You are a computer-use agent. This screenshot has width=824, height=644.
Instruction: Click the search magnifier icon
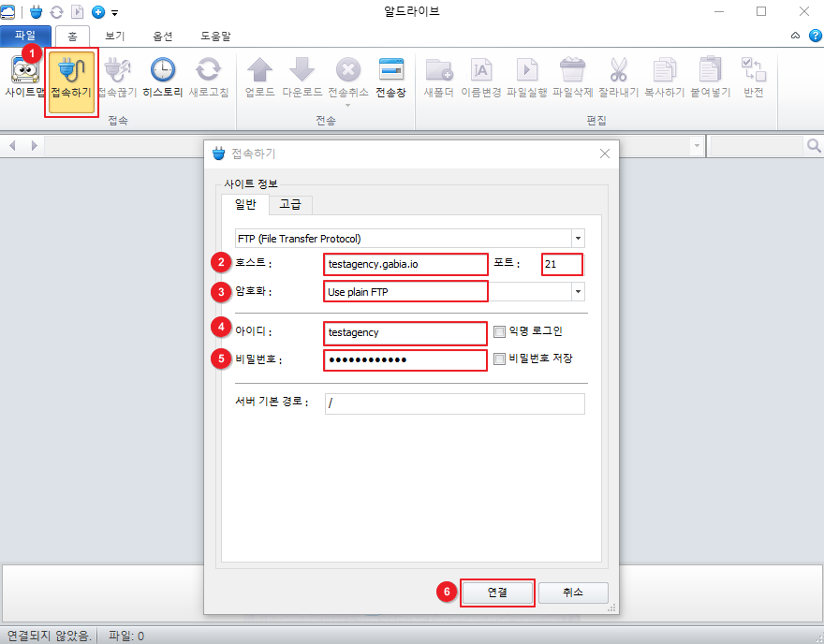(x=814, y=145)
